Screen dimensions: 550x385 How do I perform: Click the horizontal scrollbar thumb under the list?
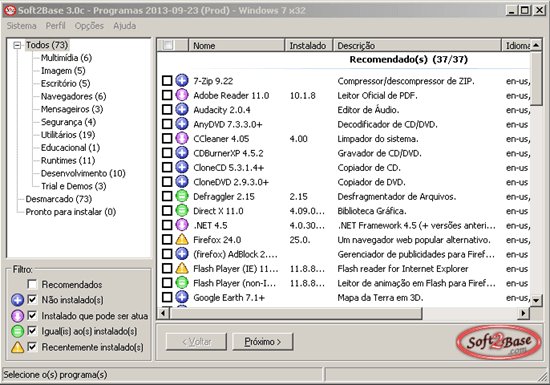click(x=295, y=313)
